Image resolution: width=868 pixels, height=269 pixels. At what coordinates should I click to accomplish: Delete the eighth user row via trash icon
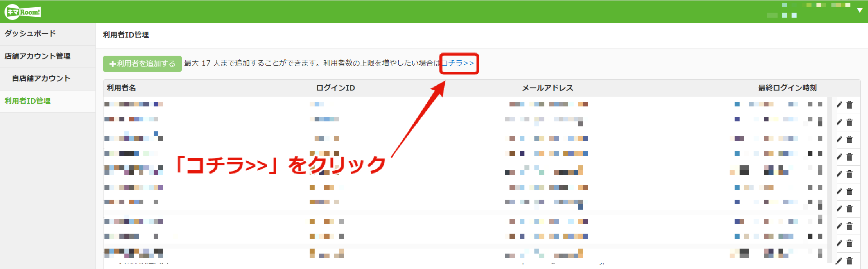coord(849,226)
